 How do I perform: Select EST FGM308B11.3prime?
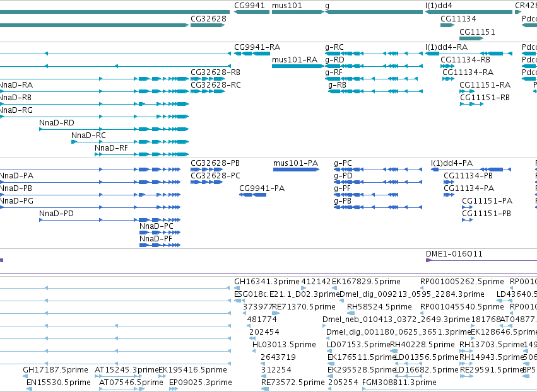pos(449,389)
